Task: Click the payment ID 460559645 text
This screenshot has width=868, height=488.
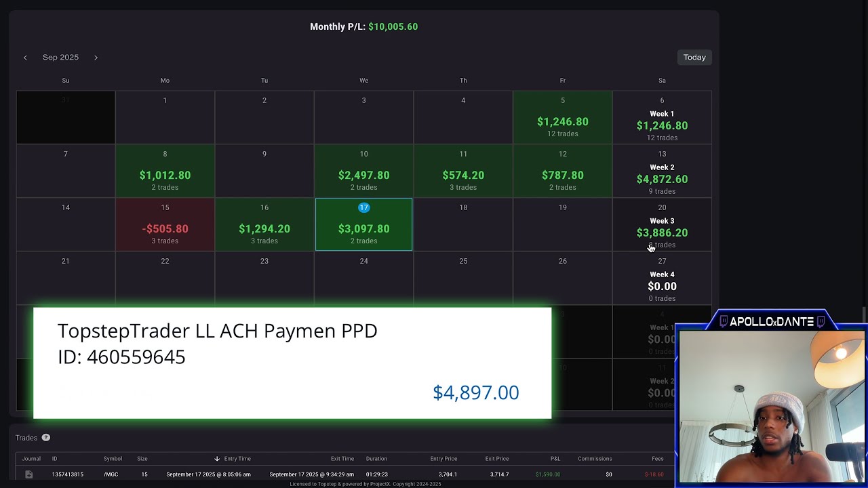Action: pyautogui.click(x=121, y=357)
